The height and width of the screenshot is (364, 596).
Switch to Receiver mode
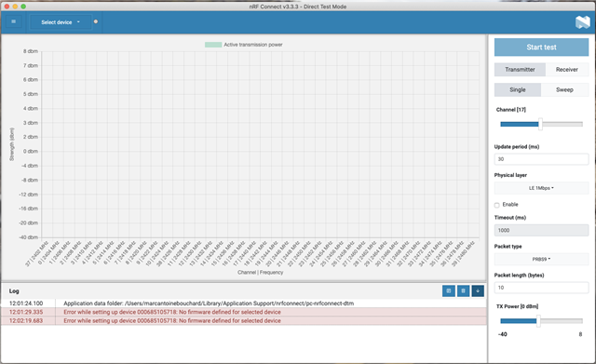pos(567,70)
